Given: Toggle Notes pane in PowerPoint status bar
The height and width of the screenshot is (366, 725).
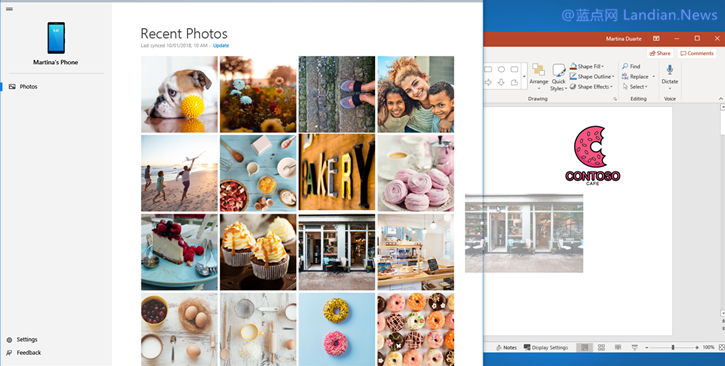Looking at the screenshot, I should [x=506, y=348].
